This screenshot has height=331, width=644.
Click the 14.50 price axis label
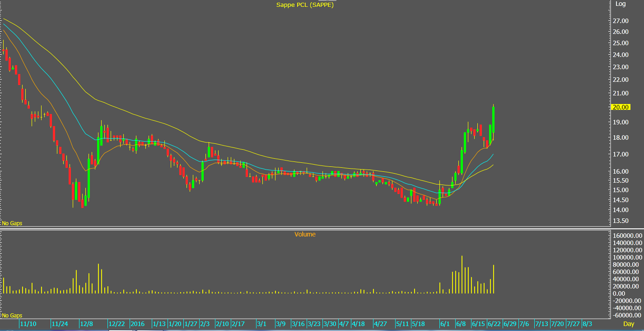[x=621, y=200]
